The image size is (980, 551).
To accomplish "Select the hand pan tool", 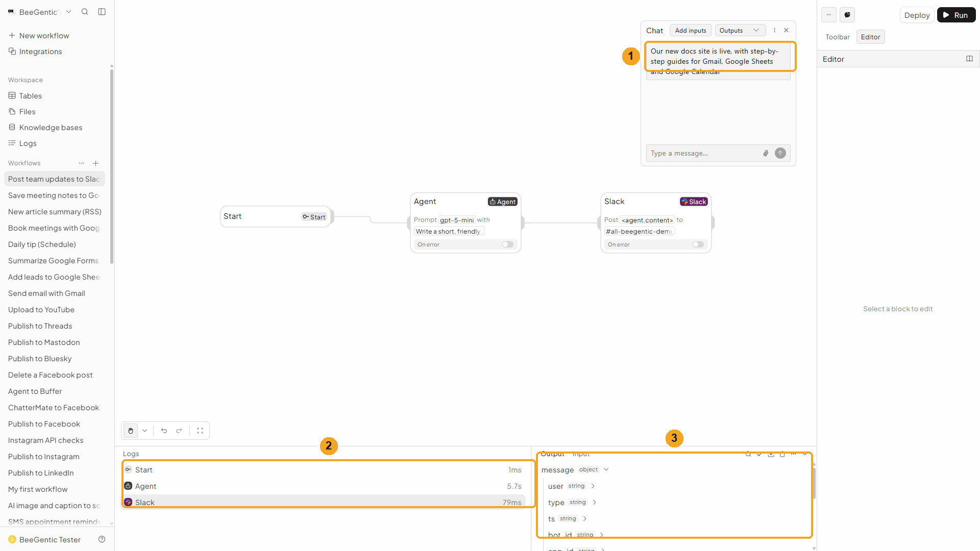I will click(x=131, y=431).
